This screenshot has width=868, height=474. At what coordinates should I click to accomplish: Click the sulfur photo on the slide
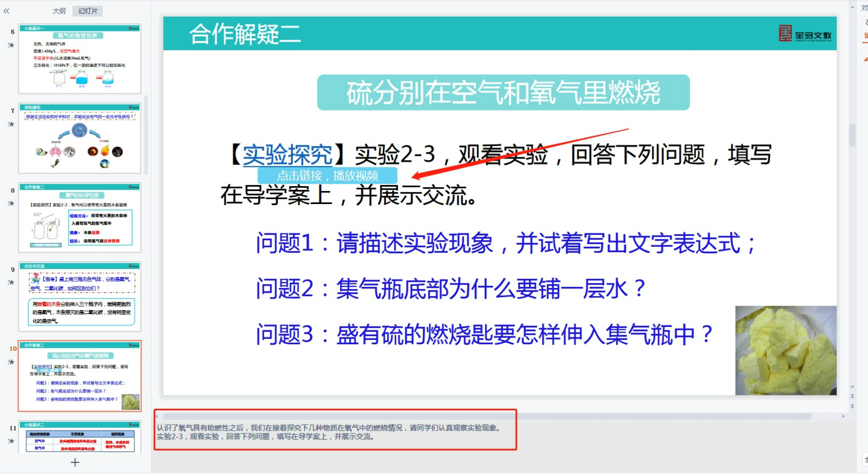[786, 351]
